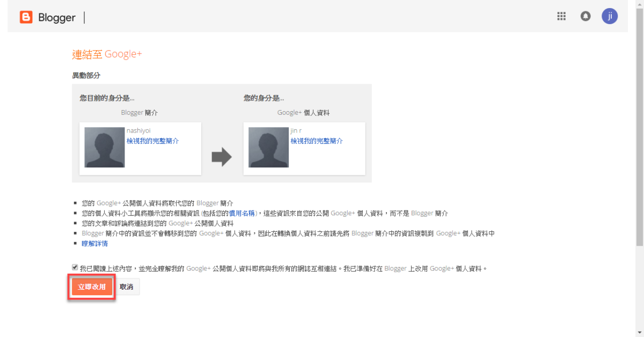
Task: Click the nashiyoi profile photo
Action: (x=105, y=147)
